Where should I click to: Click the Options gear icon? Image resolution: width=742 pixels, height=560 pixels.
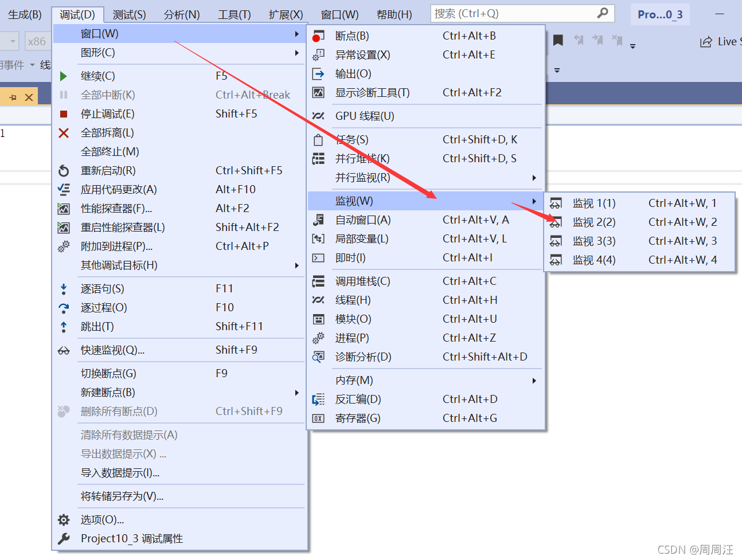tap(64, 520)
